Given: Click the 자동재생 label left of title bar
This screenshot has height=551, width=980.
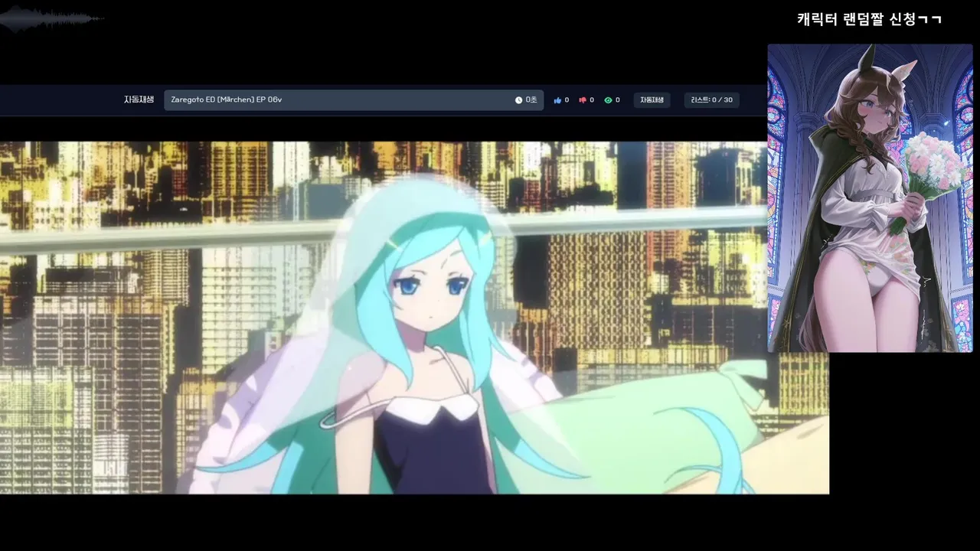Looking at the screenshot, I should pyautogui.click(x=139, y=100).
